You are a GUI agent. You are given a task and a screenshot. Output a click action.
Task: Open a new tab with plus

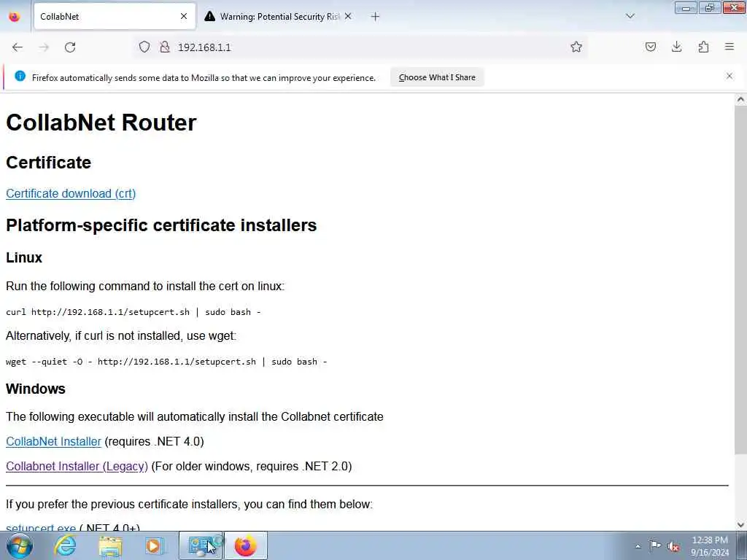pyautogui.click(x=375, y=17)
